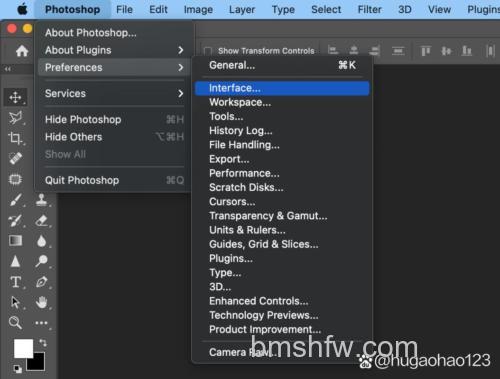Open About Photoshop... entry
The image size is (500, 379).
click(x=114, y=33)
